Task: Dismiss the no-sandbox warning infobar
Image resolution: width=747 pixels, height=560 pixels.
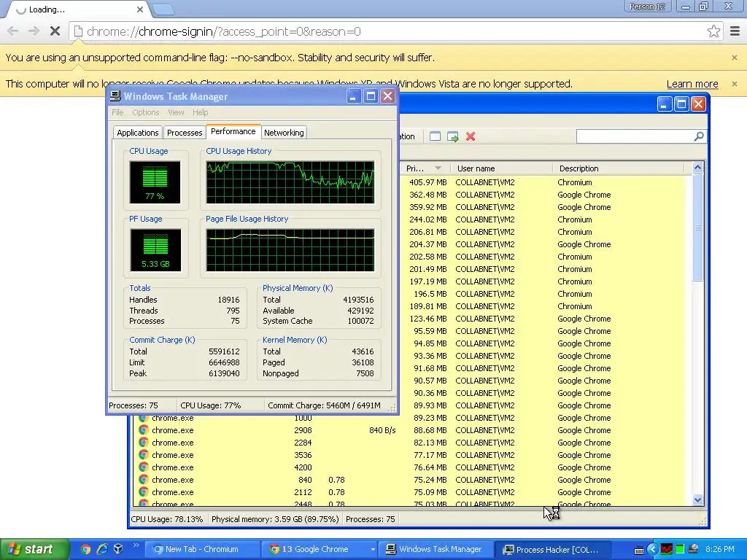Action: (x=734, y=58)
